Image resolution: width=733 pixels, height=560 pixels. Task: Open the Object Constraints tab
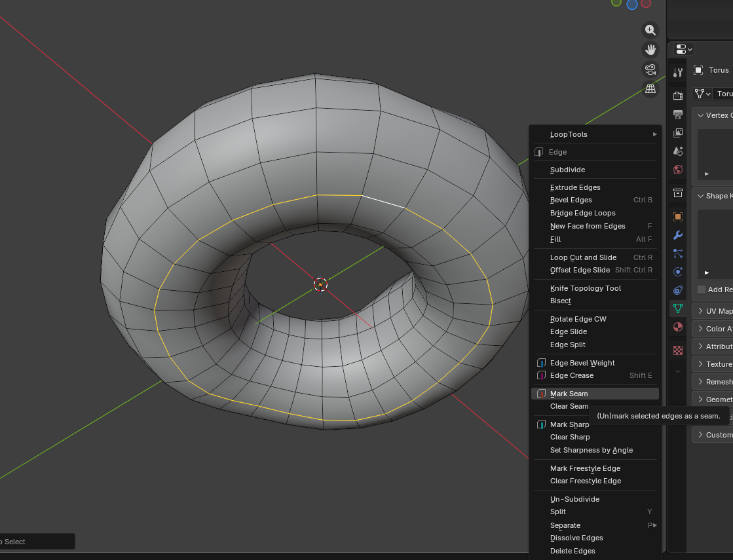click(678, 290)
